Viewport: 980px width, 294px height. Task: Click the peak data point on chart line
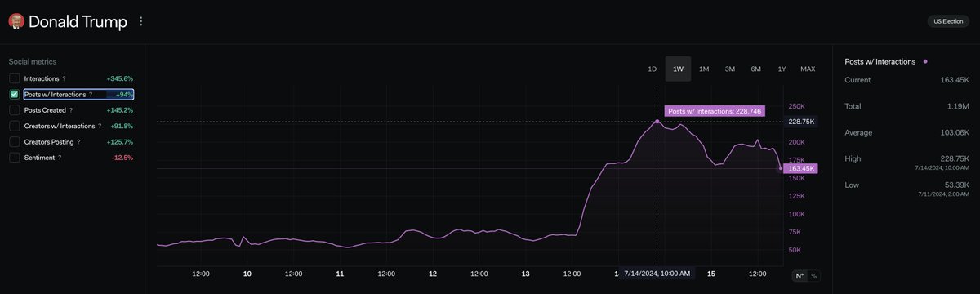coord(657,121)
